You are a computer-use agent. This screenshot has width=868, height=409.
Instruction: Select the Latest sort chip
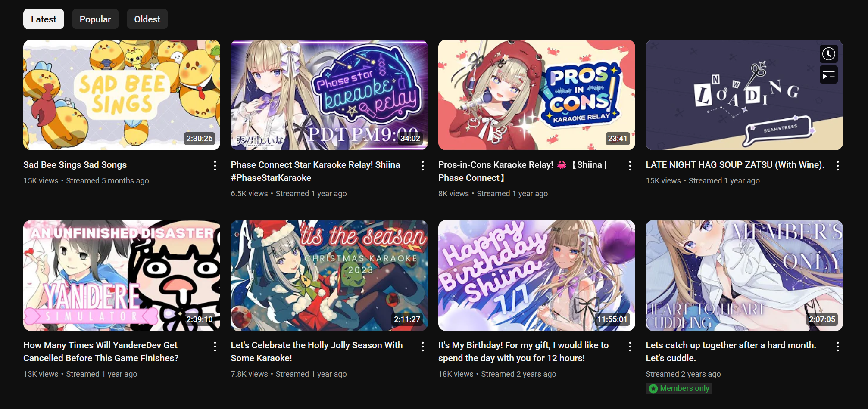click(x=44, y=19)
